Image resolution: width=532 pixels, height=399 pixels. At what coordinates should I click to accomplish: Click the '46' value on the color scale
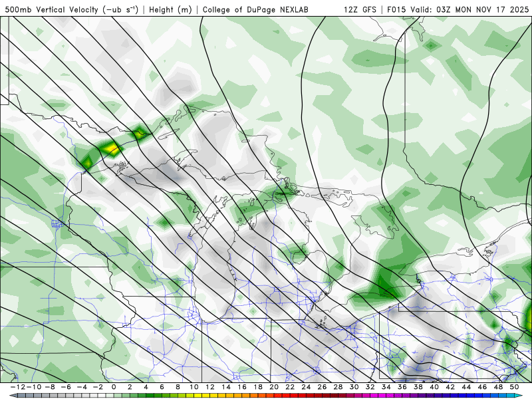pyautogui.click(x=483, y=387)
